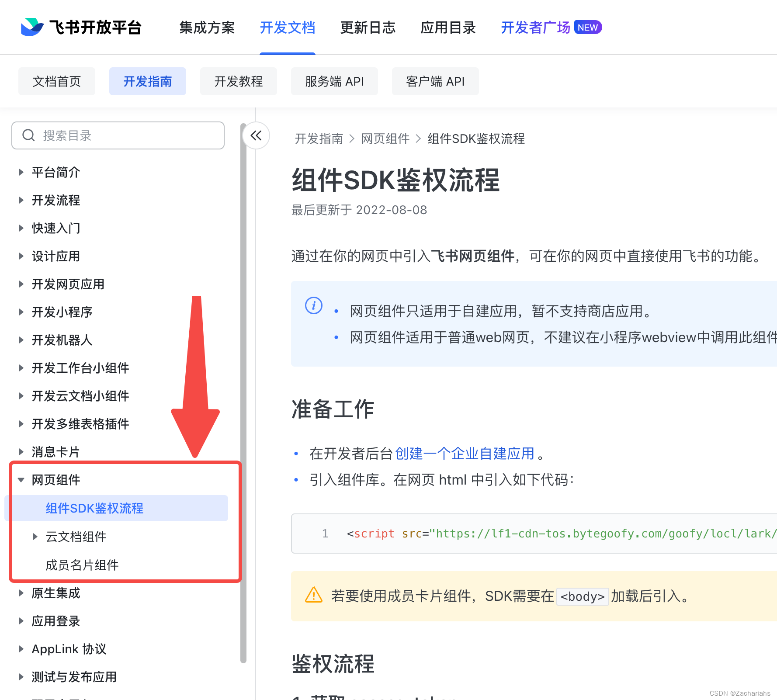Viewport: 777px width, 700px height.
Task: Click the script src code line
Action: coord(562,534)
